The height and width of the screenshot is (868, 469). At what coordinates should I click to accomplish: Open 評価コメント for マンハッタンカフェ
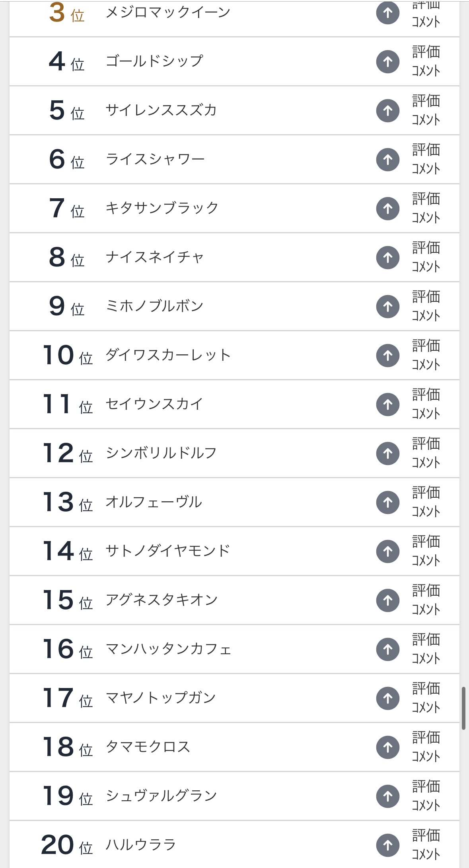[x=426, y=649]
